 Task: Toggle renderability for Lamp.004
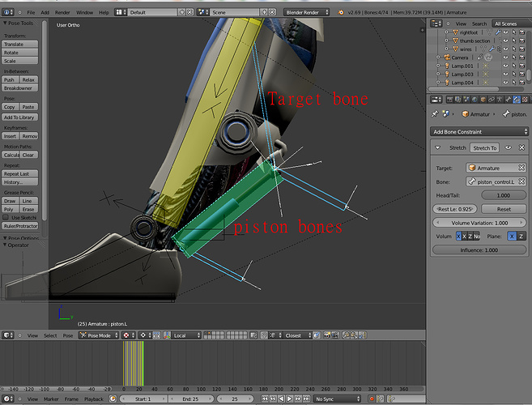coord(522,82)
